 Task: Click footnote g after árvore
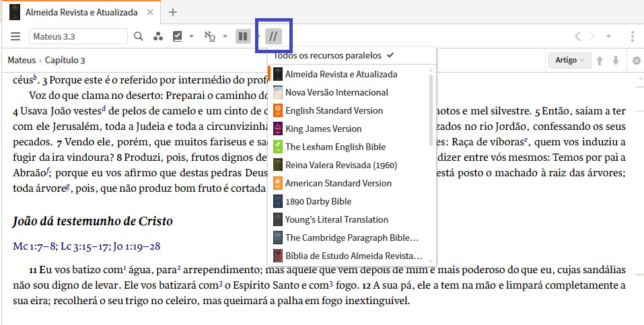pos(68,188)
